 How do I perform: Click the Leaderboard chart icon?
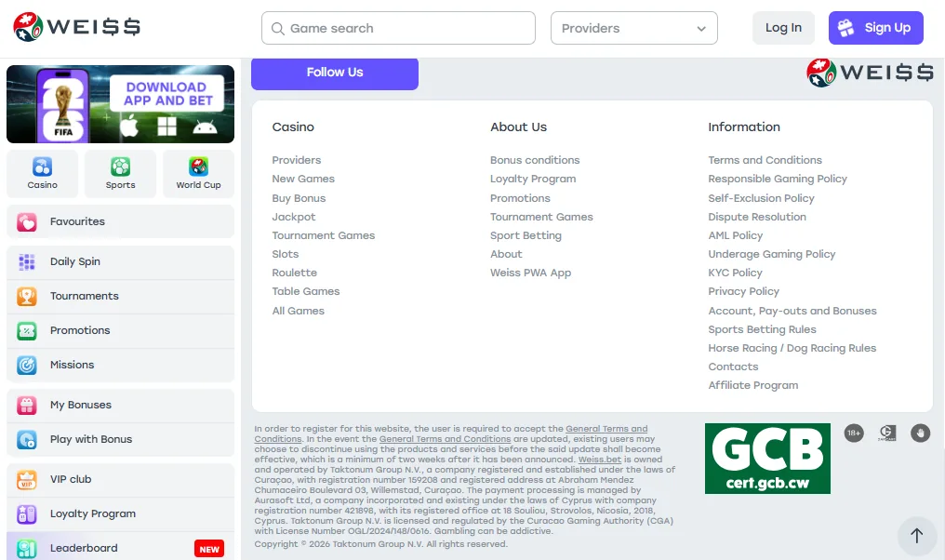pyautogui.click(x=27, y=548)
